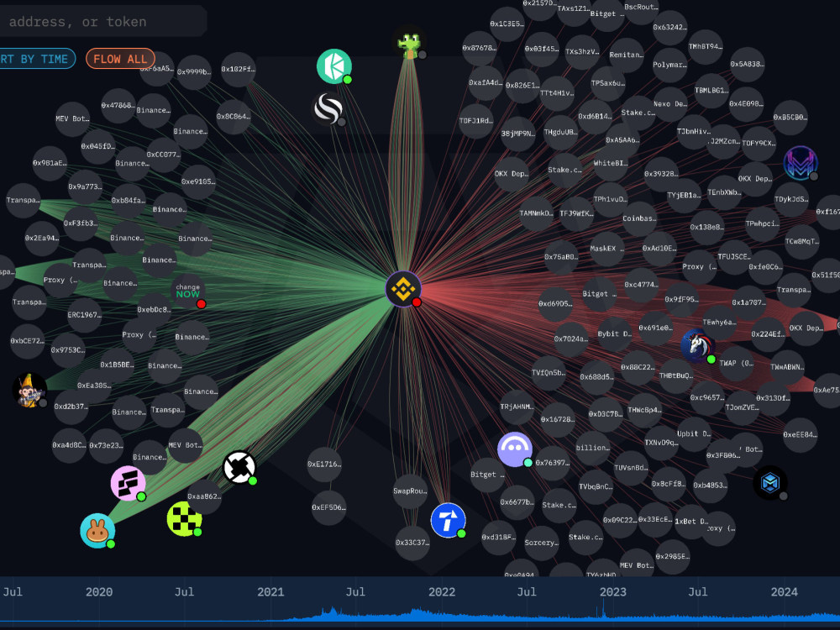Select the purple M logo node

pos(801,163)
